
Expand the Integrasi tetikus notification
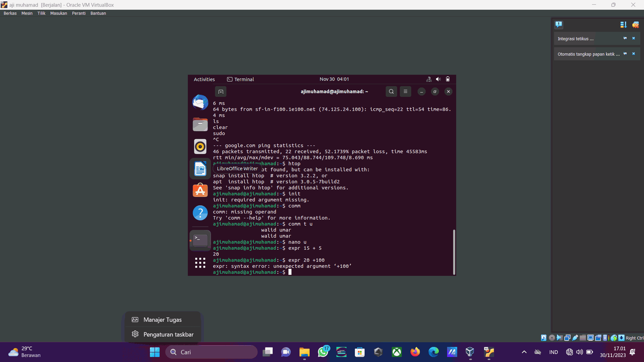576,39
